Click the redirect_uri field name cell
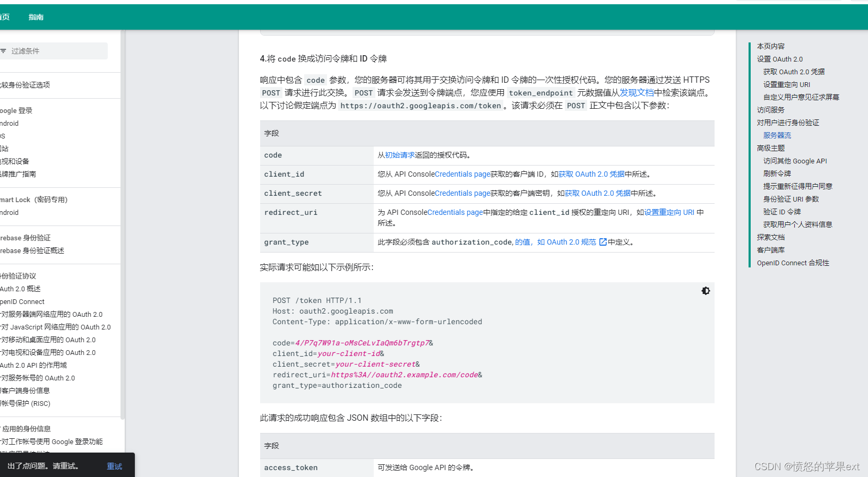Viewport: 868px width, 477px height. coord(316,218)
